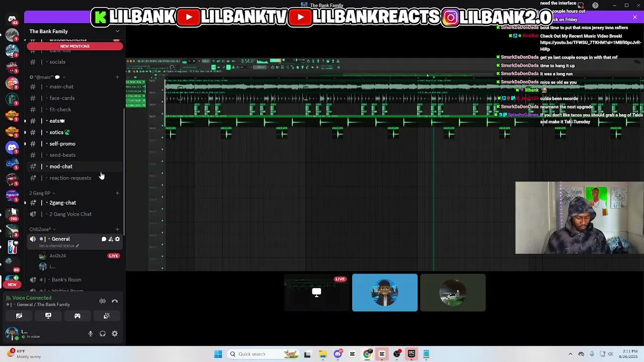Screen dimensions: 644x362
Task: Toggle microphone mute in user panel
Action: point(91,333)
